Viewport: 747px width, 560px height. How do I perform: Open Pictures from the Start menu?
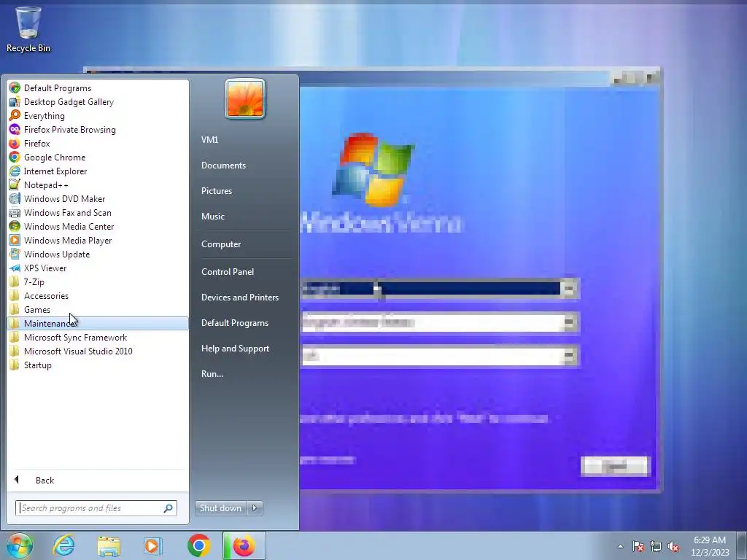point(216,190)
